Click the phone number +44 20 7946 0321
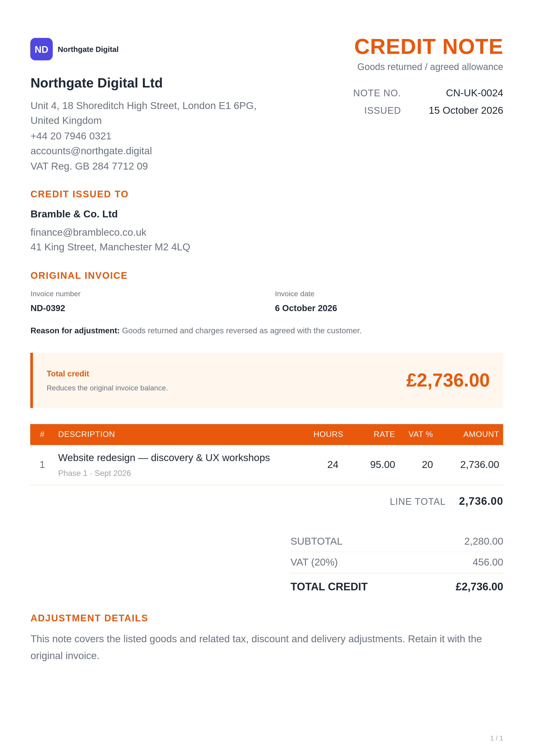 [x=71, y=136]
